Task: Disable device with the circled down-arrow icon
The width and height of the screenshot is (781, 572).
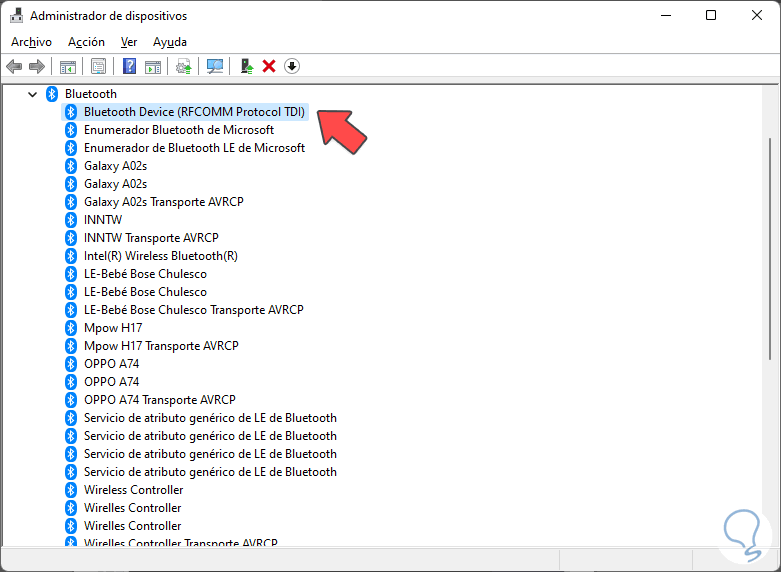Action: click(292, 66)
